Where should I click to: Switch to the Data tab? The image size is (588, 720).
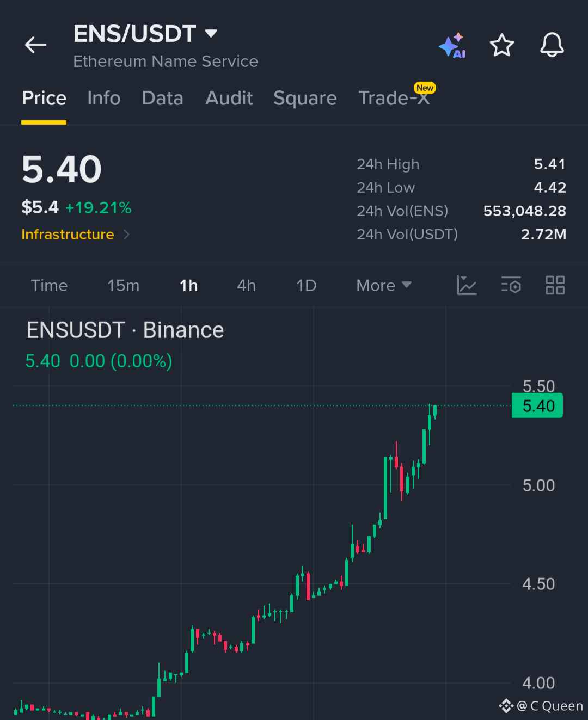[x=162, y=99]
